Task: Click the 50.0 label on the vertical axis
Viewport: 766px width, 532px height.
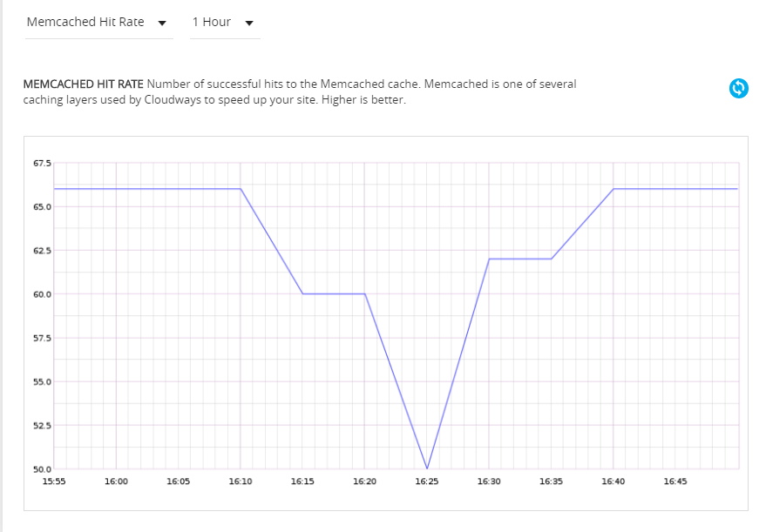Action: pos(43,469)
